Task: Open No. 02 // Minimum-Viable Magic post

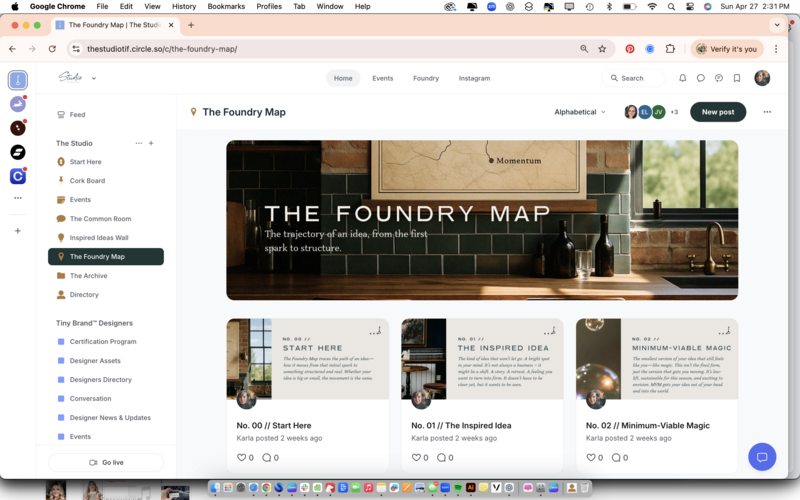Action: tap(647, 426)
